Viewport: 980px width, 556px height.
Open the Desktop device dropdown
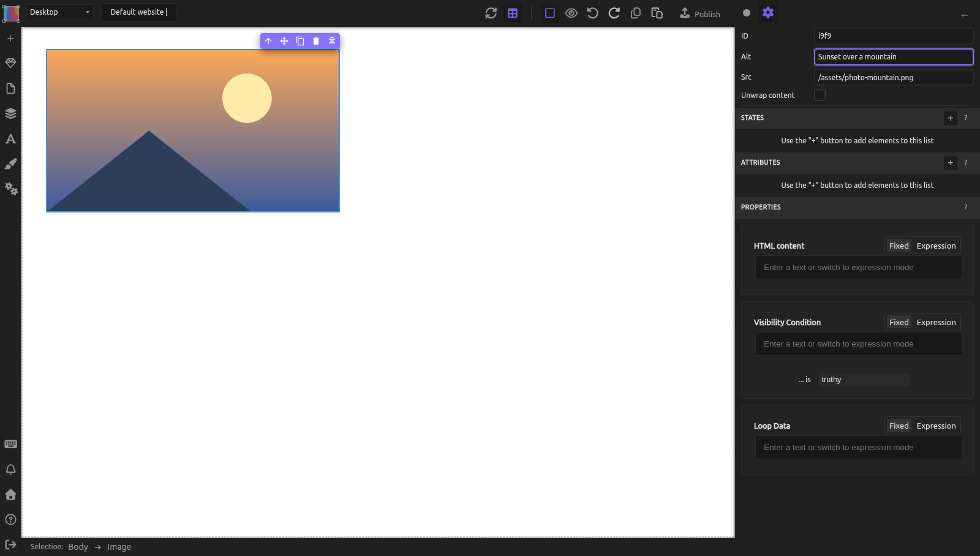(x=59, y=12)
